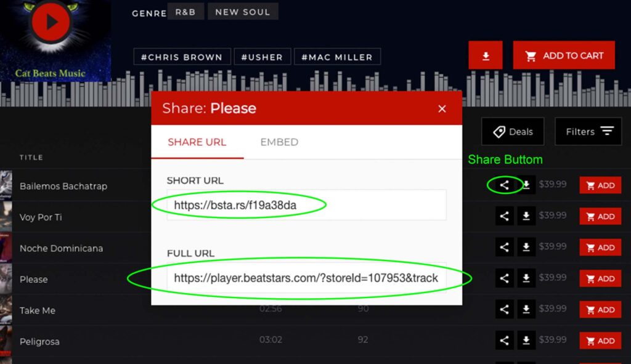
Task: Download the Bailemos Bachatrap track
Action: coord(526,185)
